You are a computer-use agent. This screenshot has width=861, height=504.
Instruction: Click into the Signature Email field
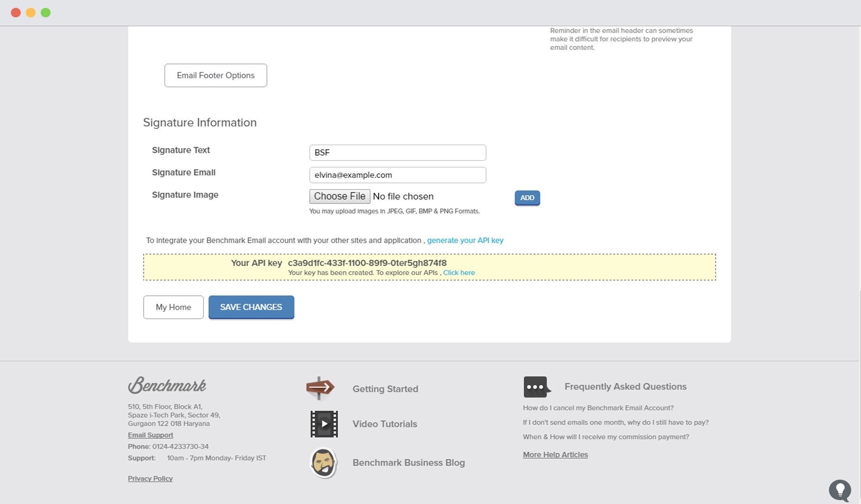click(x=398, y=175)
